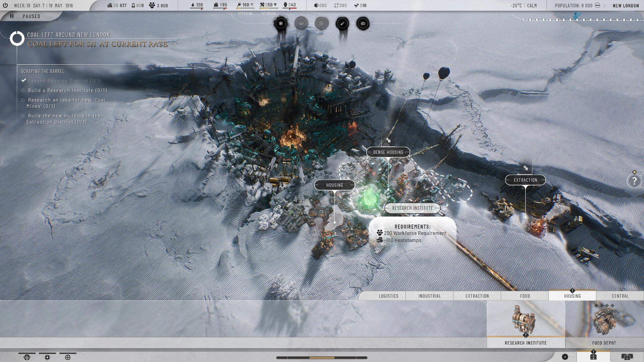Click the population icon in top bar
644x362 pixels.
click(597, 5)
